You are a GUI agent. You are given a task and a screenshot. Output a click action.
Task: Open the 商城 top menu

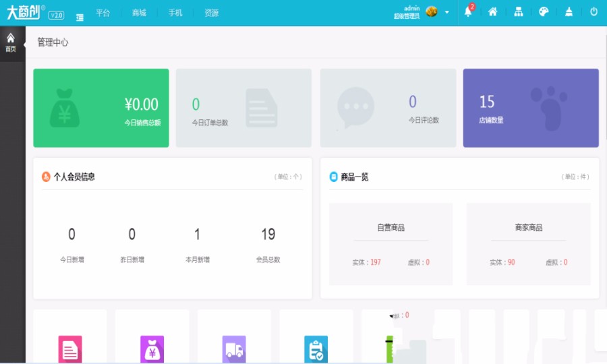139,13
